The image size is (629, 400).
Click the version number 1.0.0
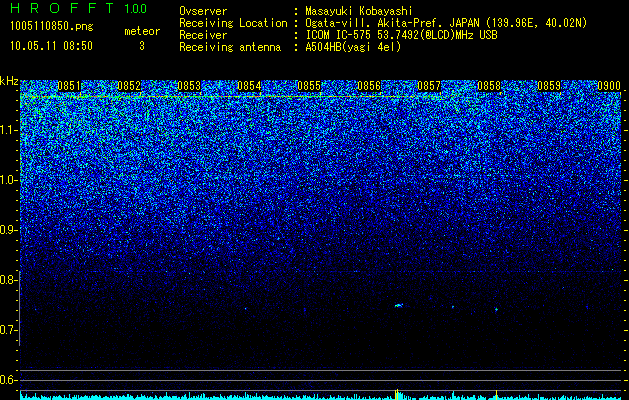tap(136, 8)
